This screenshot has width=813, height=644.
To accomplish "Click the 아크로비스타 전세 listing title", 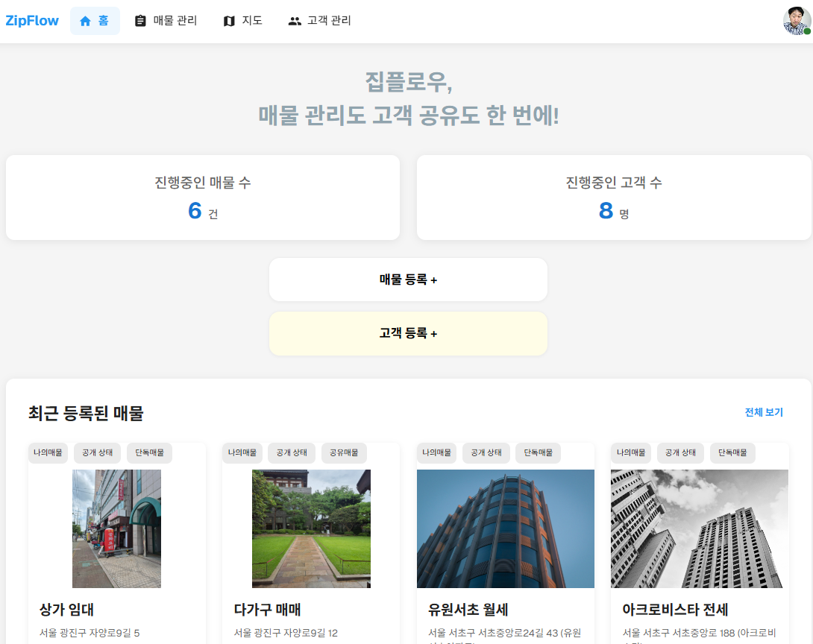I will 675,610.
